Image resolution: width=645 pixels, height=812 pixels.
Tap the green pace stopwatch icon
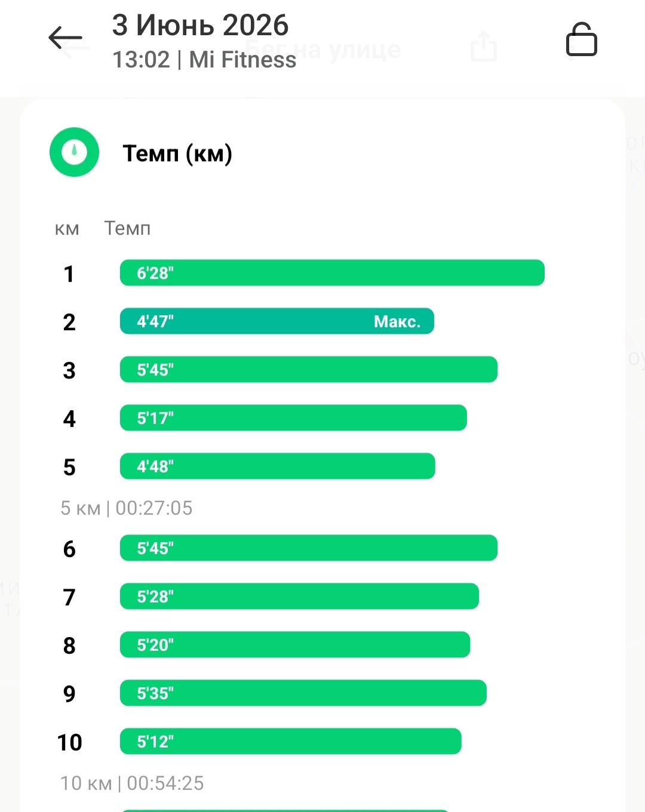tap(74, 152)
